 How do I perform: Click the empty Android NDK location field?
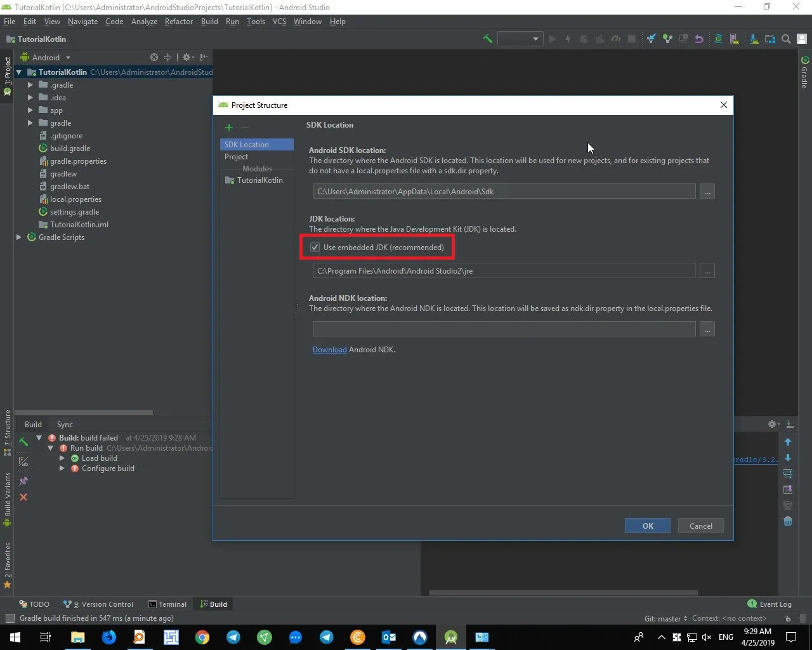(504, 329)
